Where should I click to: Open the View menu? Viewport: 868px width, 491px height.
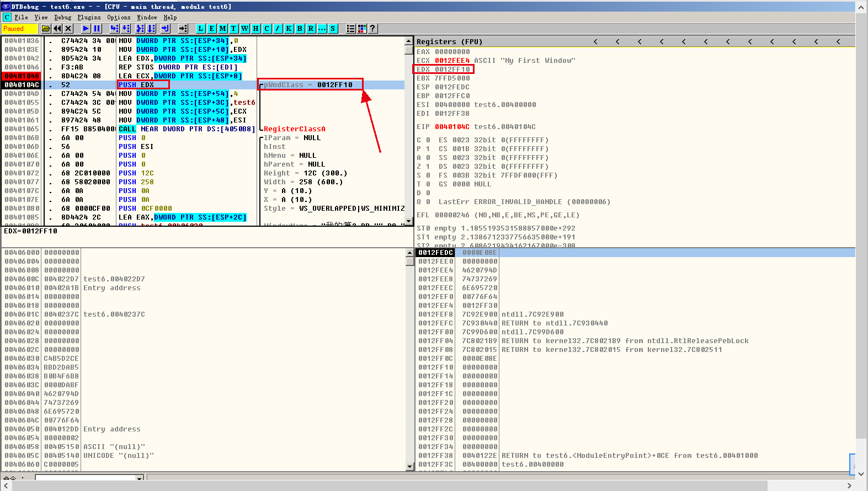tap(41, 17)
